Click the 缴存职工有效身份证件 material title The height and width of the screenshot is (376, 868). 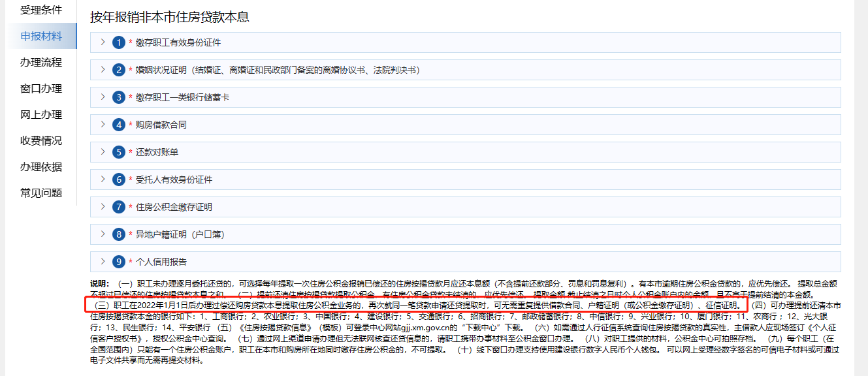pyautogui.click(x=178, y=43)
